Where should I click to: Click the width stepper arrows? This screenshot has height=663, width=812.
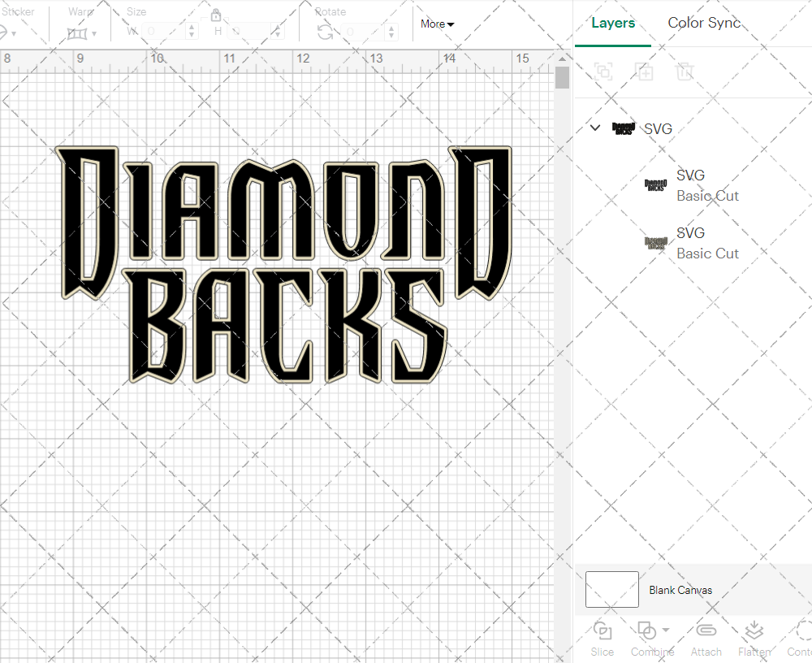point(192,32)
